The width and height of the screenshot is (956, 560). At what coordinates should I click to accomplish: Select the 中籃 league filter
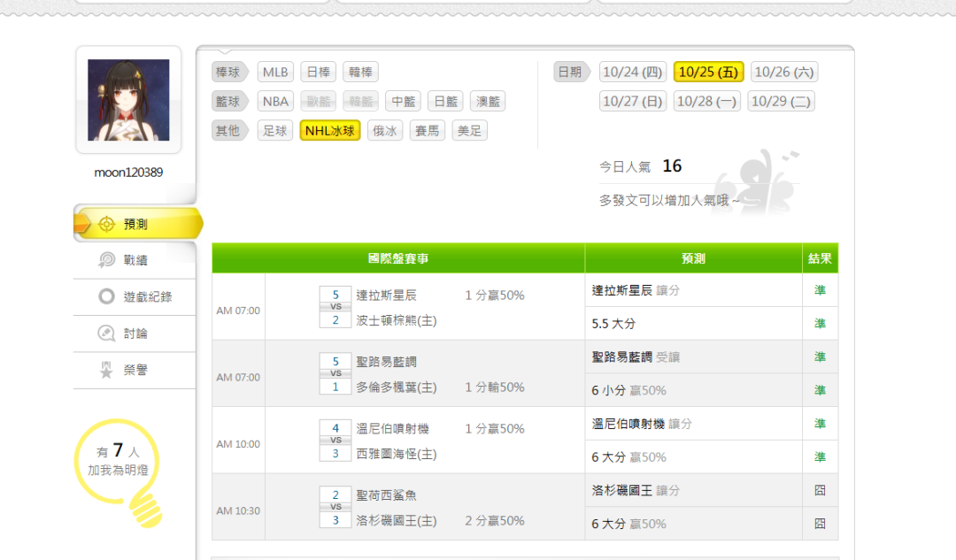click(x=403, y=101)
